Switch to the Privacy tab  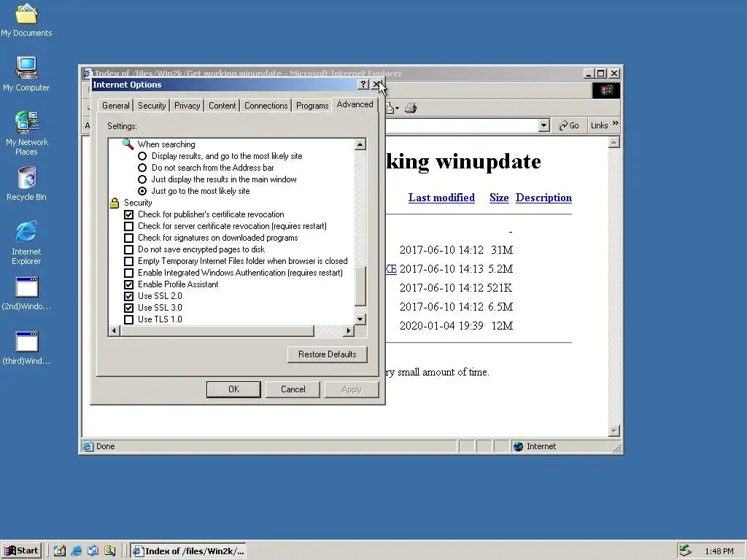pyautogui.click(x=187, y=106)
